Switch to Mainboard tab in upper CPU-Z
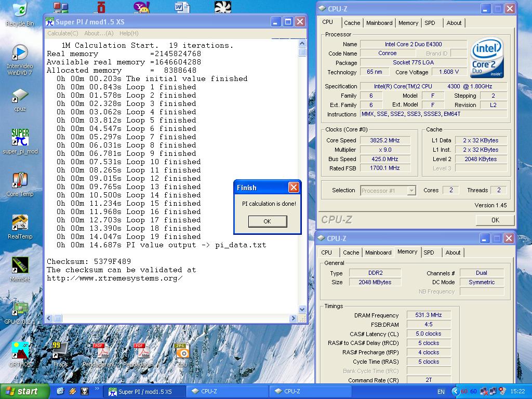Image resolution: width=532 pixels, height=399 pixels. 379,23
